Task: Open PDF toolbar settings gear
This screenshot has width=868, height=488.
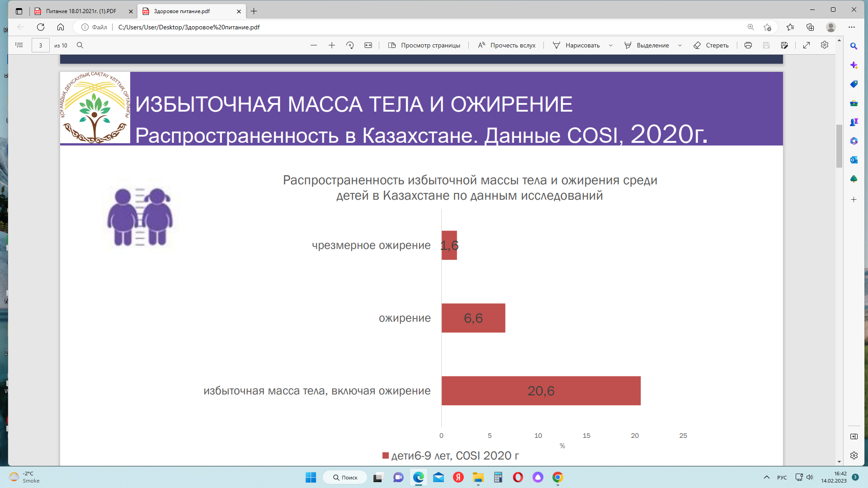Action: (x=825, y=45)
